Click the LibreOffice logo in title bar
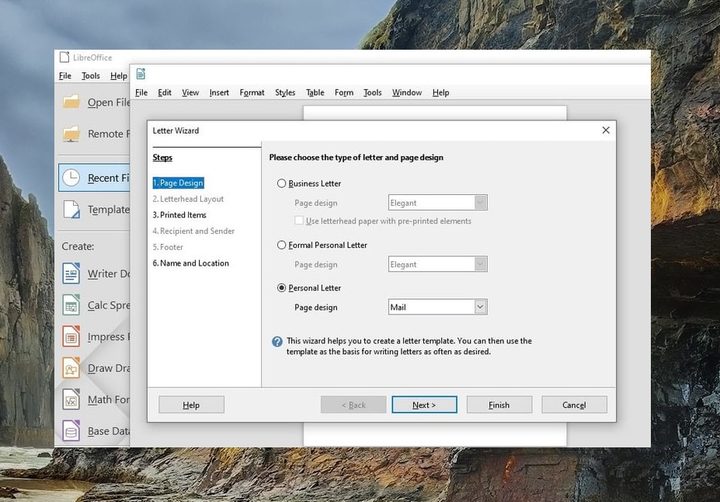The width and height of the screenshot is (720, 502). point(64,57)
